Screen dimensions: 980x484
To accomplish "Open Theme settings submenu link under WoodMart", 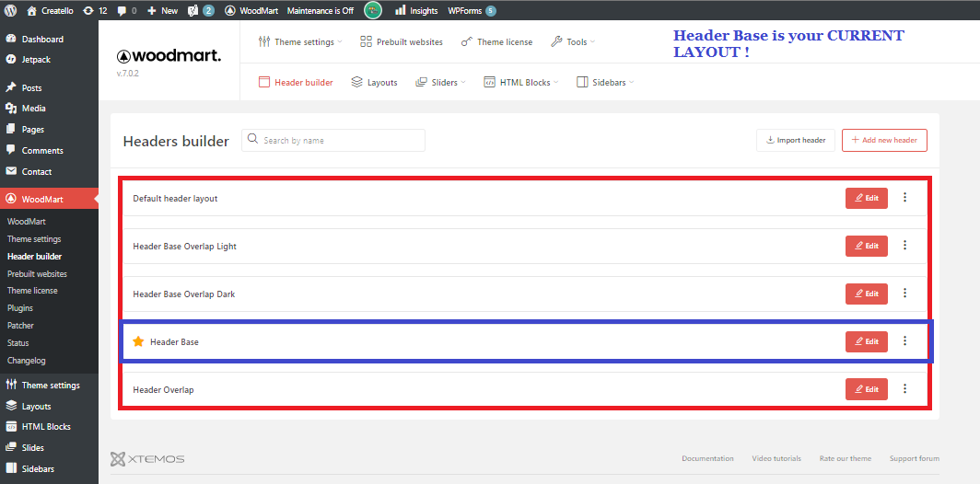I will [x=34, y=239].
